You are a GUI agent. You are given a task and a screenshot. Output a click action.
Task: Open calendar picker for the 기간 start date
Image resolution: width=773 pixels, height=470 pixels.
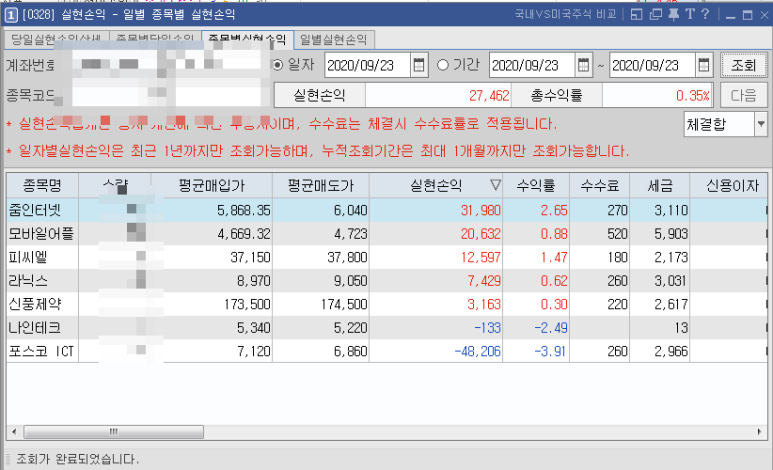[x=583, y=65]
